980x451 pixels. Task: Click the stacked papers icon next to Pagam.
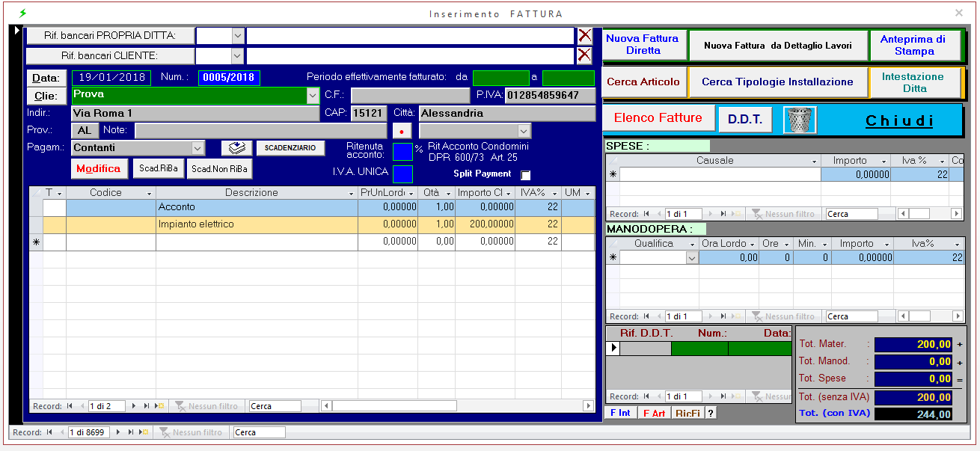pos(236,148)
